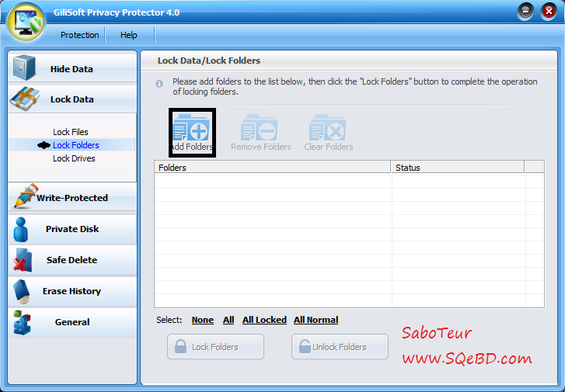
Task: Open the Erase History section
Action: click(72, 291)
